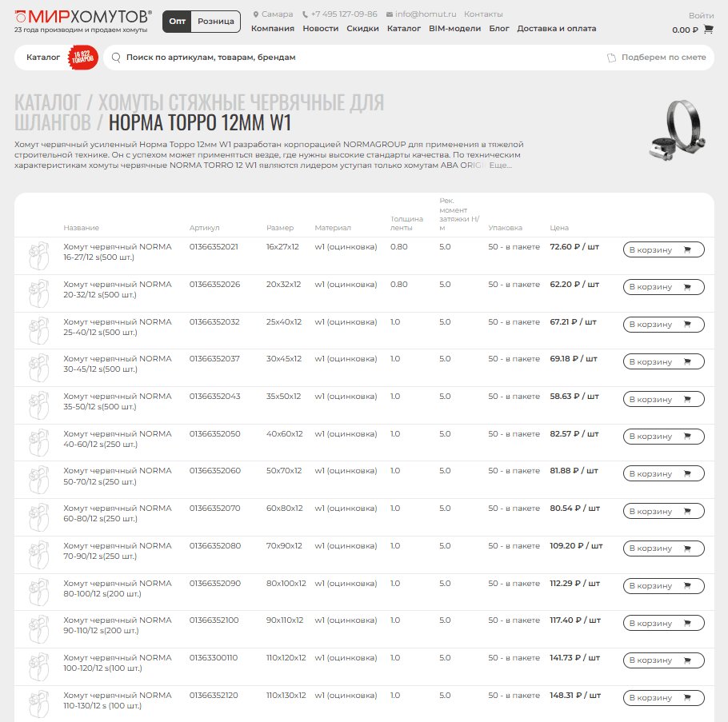Click the red 16 822 товаров badge

[83, 58]
